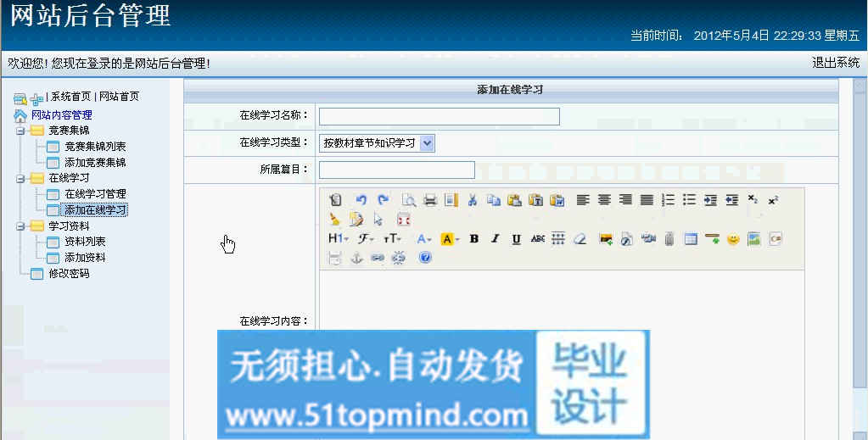
Task: Insert an image into editor
Action: (x=606, y=238)
